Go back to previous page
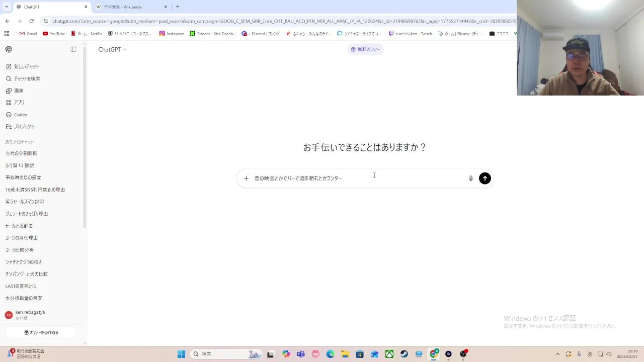Viewport: 644px width, 362px height. pyautogui.click(x=7, y=21)
